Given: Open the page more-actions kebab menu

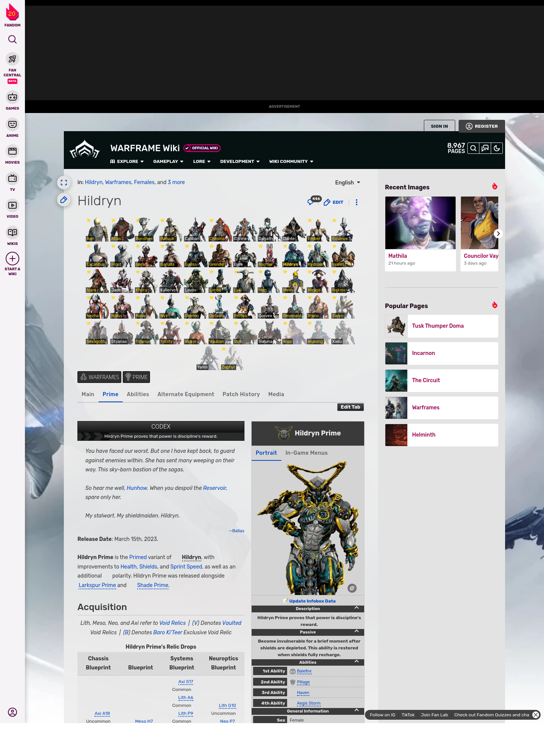Looking at the screenshot, I should [x=357, y=202].
